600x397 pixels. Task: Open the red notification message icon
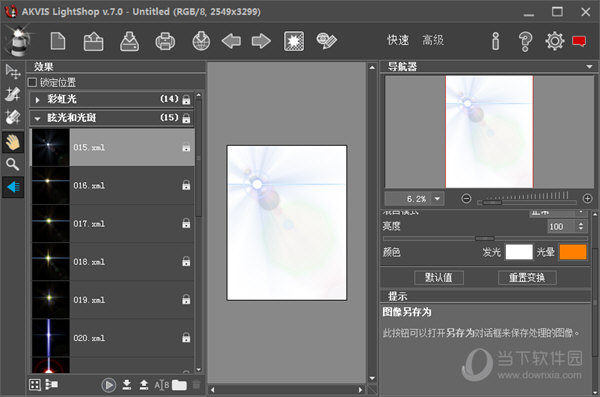click(579, 41)
